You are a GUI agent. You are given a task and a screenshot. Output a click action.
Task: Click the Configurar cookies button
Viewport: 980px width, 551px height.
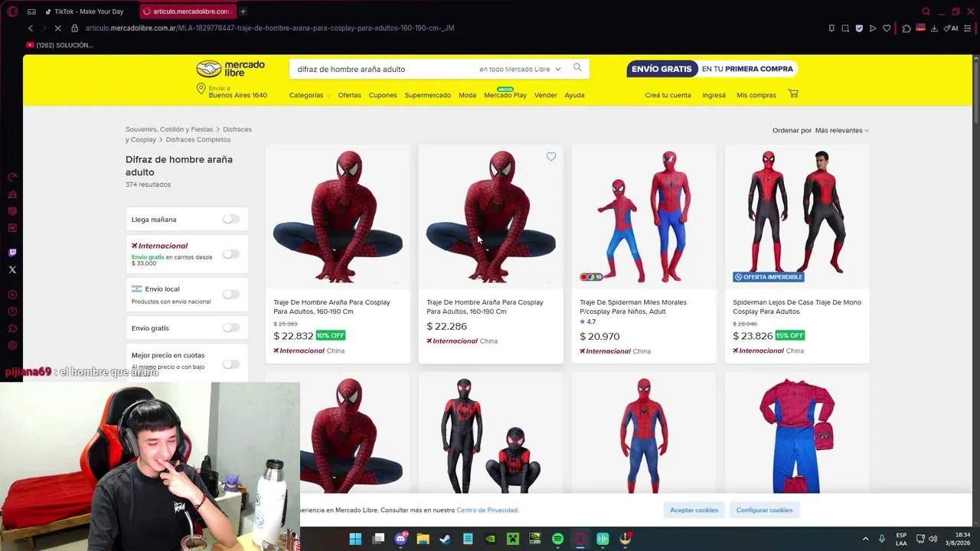(764, 510)
